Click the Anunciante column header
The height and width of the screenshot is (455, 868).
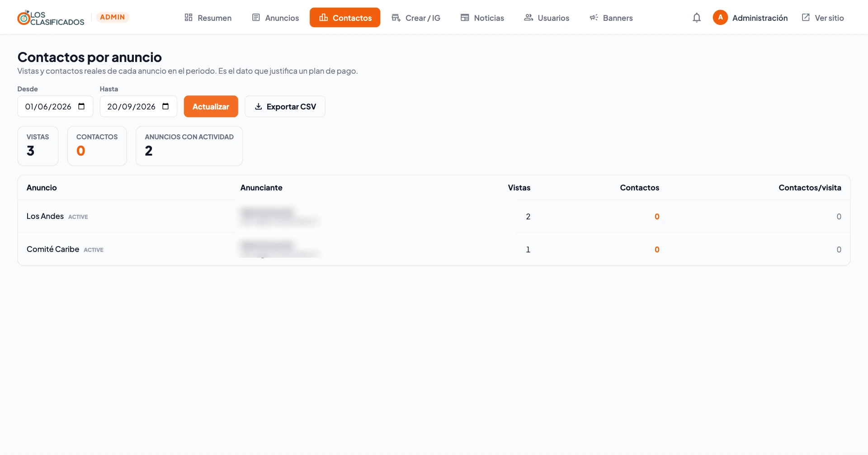pyautogui.click(x=261, y=188)
